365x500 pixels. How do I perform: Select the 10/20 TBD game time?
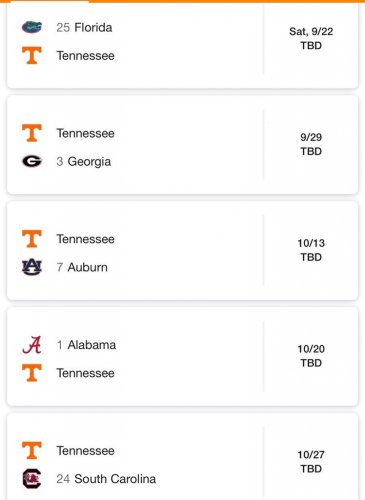(x=311, y=356)
